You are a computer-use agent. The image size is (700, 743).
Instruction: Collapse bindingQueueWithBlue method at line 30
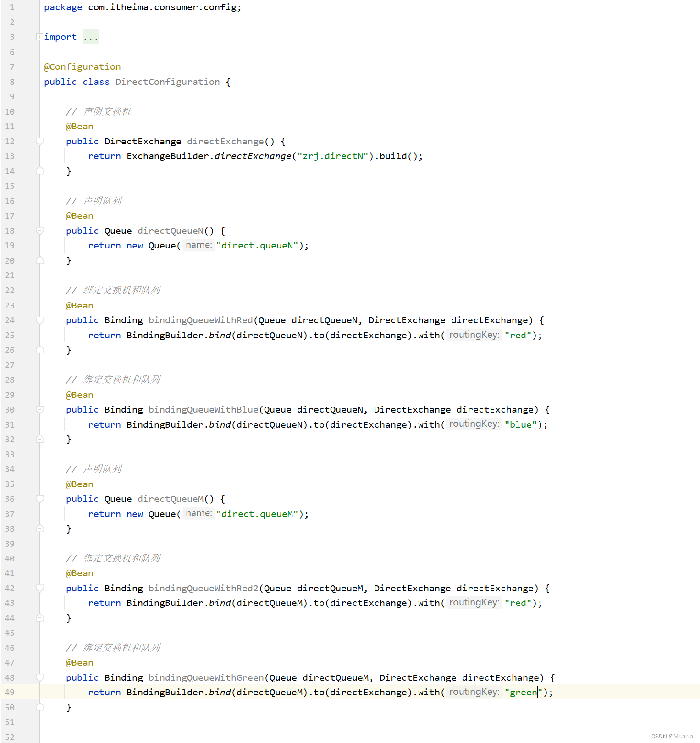coord(40,410)
